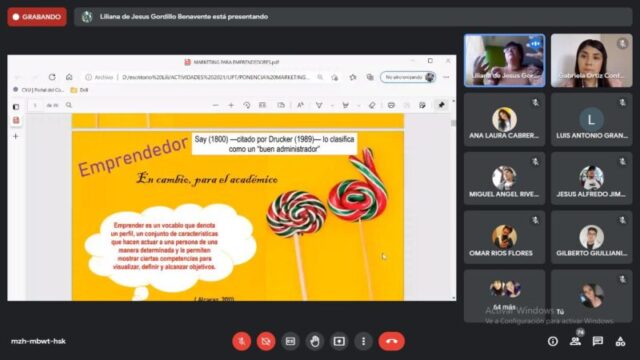Select Gabriela Ortiz video tile
This screenshot has width=640, height=360.
[x=591, y=60]
